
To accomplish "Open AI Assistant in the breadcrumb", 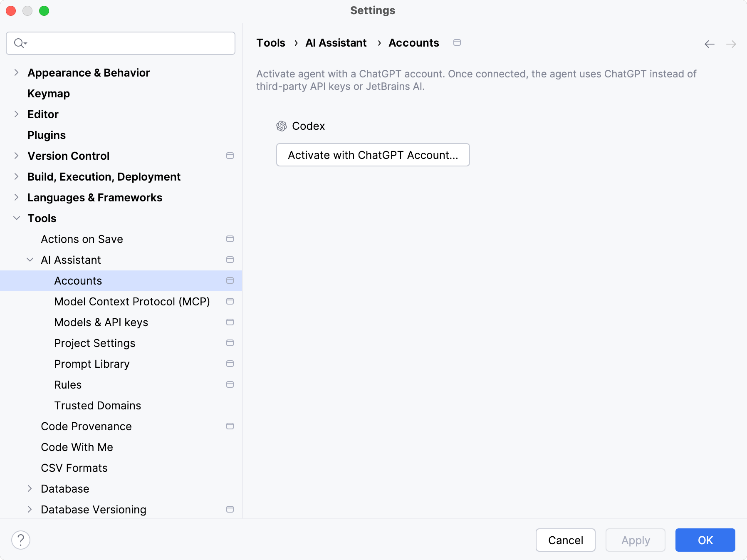I will click(x=336, y=42).
